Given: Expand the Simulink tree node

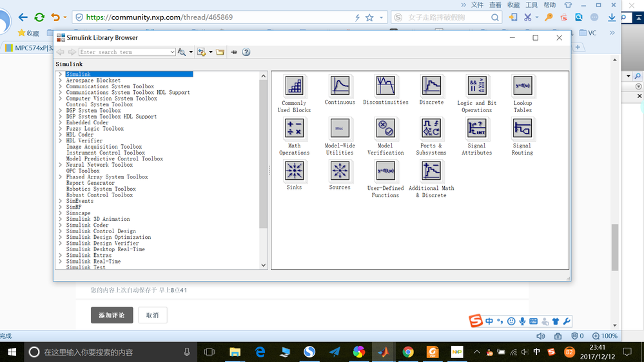Looking at the screenshot, I should 61,74.
